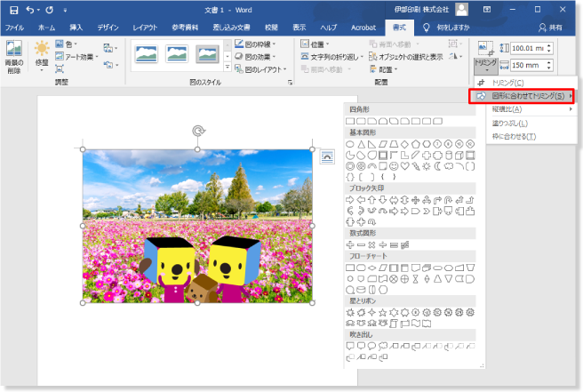Choose the flowchart decision diamond shape
Image resolution: width=583 pixels, height=392 pixels.
click(371, 268)
